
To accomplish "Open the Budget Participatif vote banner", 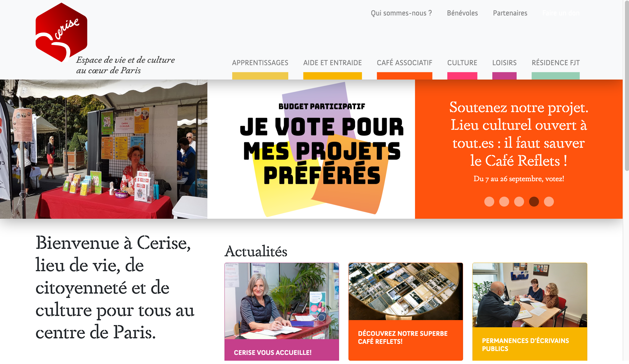I will tap(311, 149).
